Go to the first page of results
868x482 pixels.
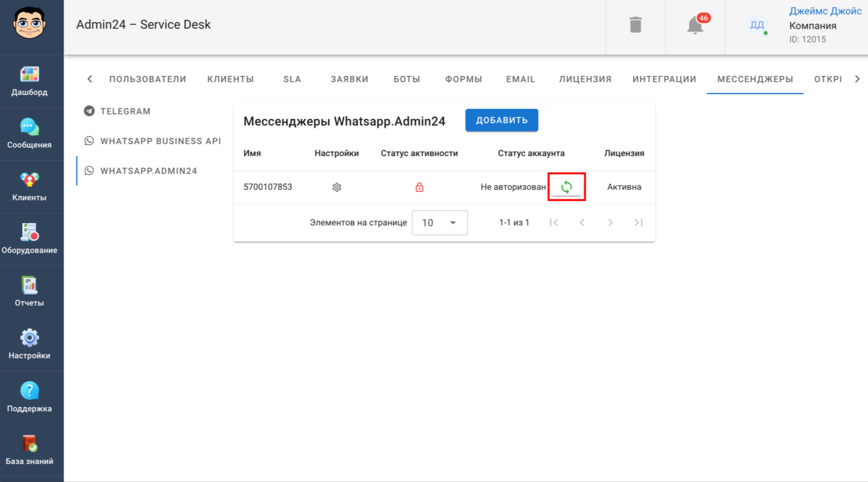click(554, 223)
